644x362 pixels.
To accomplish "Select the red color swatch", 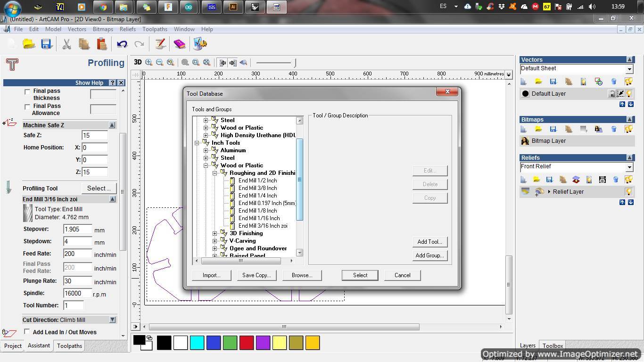I will (247, 343).
